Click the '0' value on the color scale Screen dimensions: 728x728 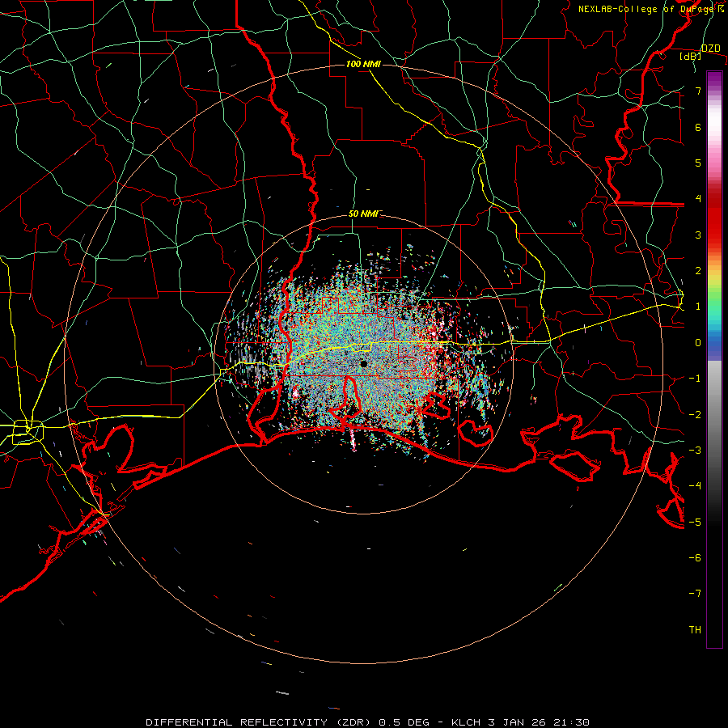tap(698, 343)
